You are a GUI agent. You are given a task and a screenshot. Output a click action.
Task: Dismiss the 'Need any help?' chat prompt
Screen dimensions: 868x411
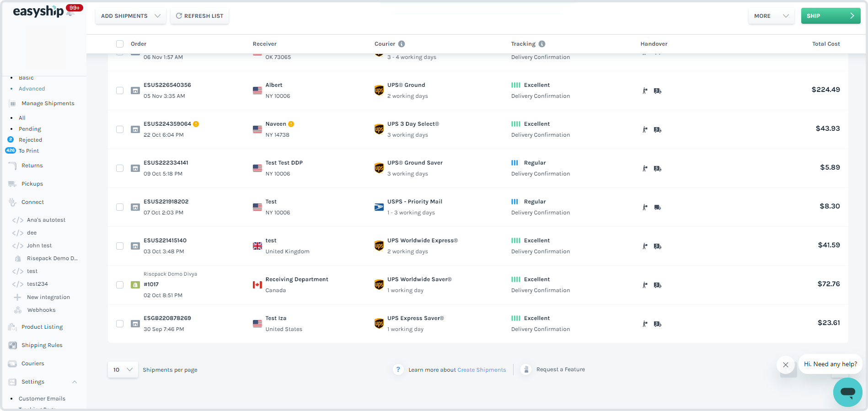(785, 365)
